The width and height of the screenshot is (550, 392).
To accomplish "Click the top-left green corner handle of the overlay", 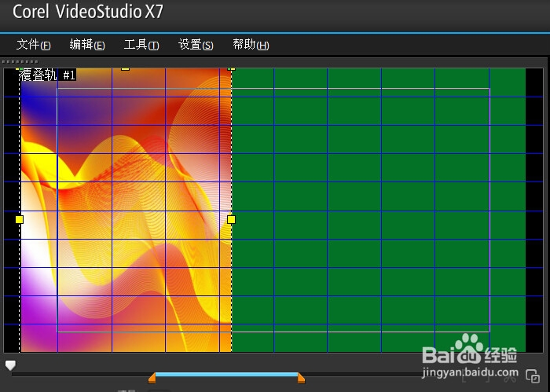I will coord(20,68).
